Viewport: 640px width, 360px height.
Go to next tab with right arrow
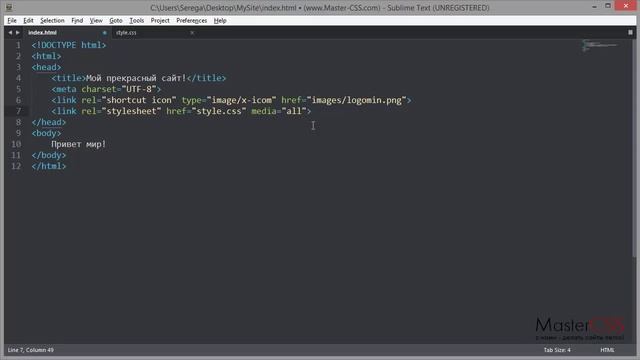18,32
